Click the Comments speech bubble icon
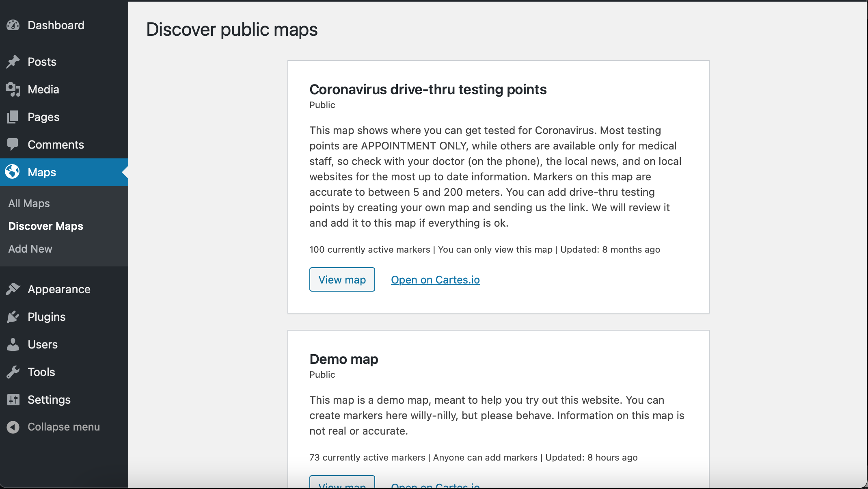This screenshot has width=868, height=489. point(13,145)
